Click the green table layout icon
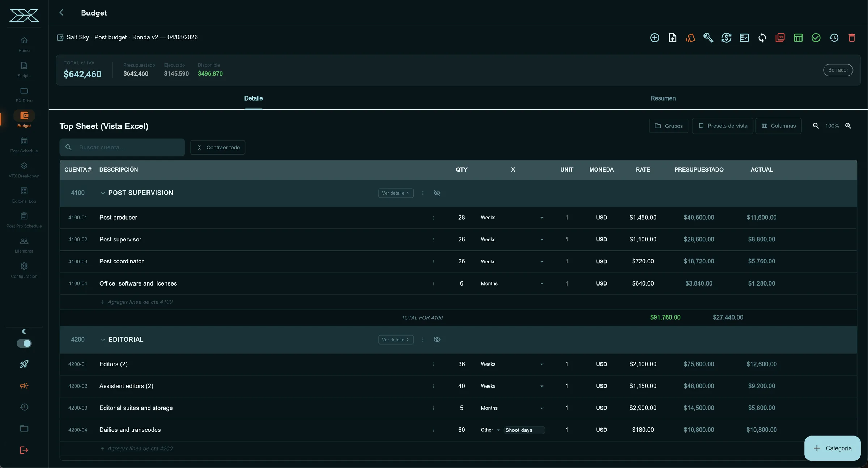The height and width of the screenshot is (468, 868). [x=798, y=38]
